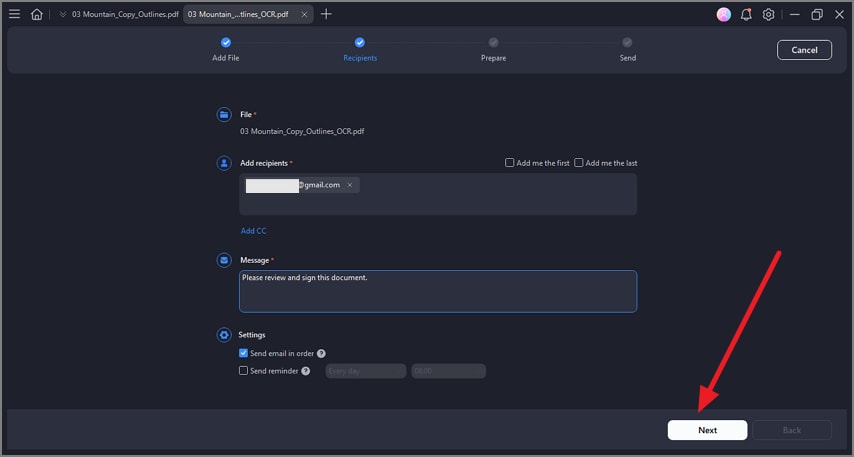Image resolution: width=854 pixels, height=457 pixels.
Task: Show help for Send email in order
Action: coord(321,354)
